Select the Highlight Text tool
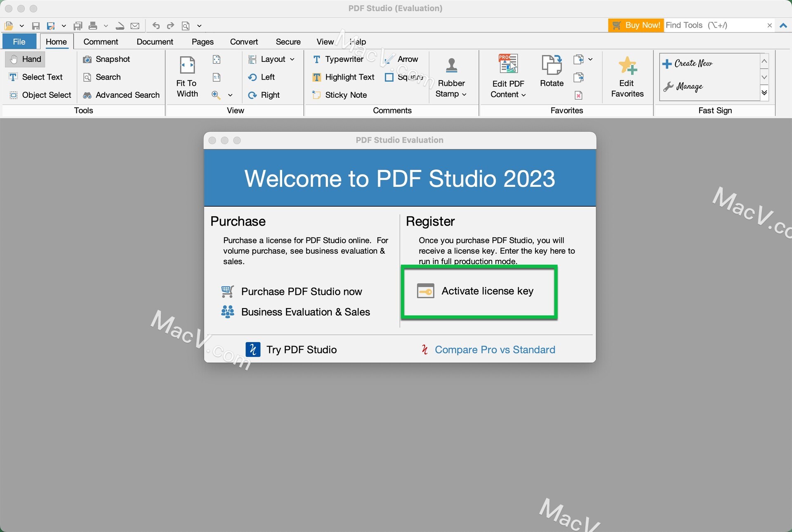 [x=343, y=77]
